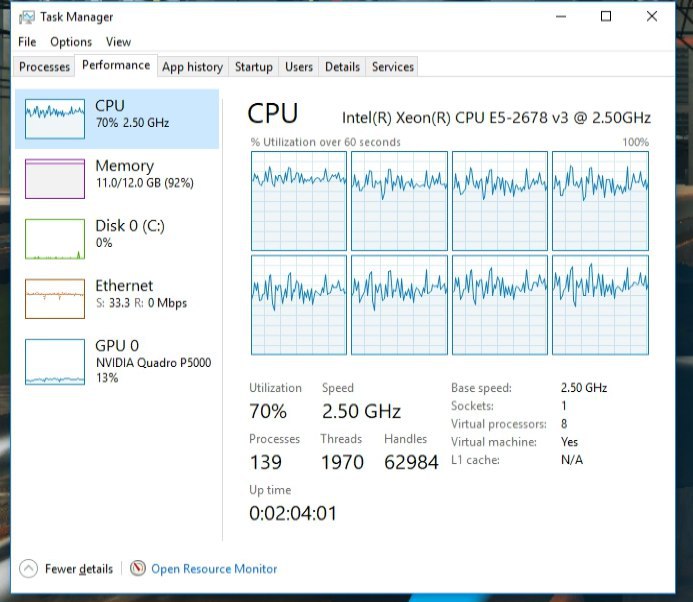
Task: Click the Base speed 2.50 GHz value
Action: tap(584, 388)
